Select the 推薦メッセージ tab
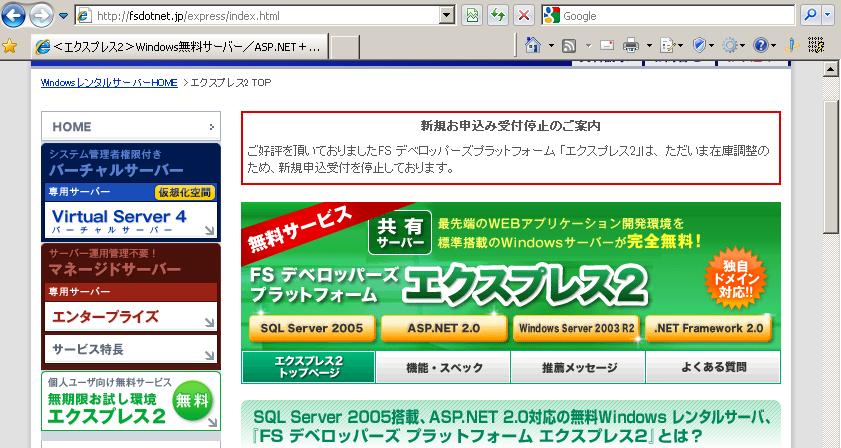 coord(579,368)
